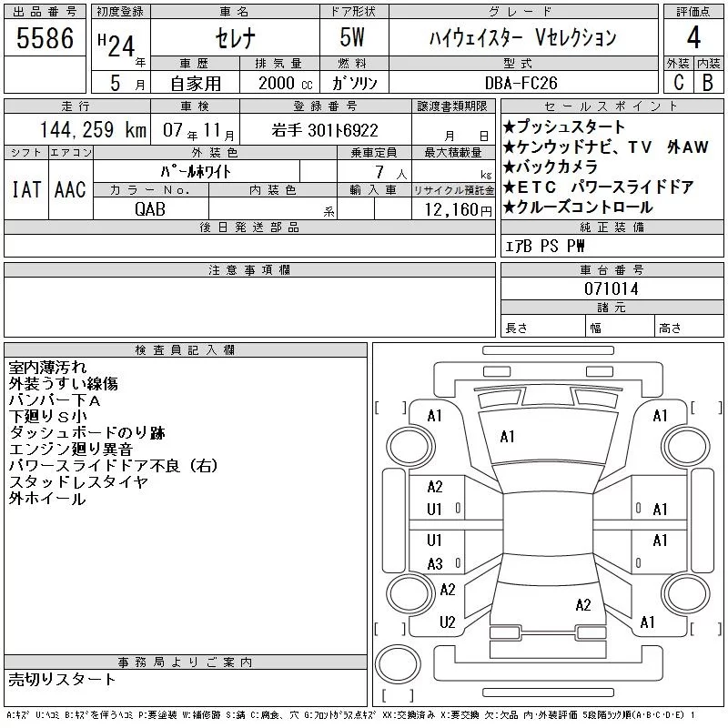Select the 注意事項欄 notes area
This screenshot has height=728, width=728.
coord(249,307)
